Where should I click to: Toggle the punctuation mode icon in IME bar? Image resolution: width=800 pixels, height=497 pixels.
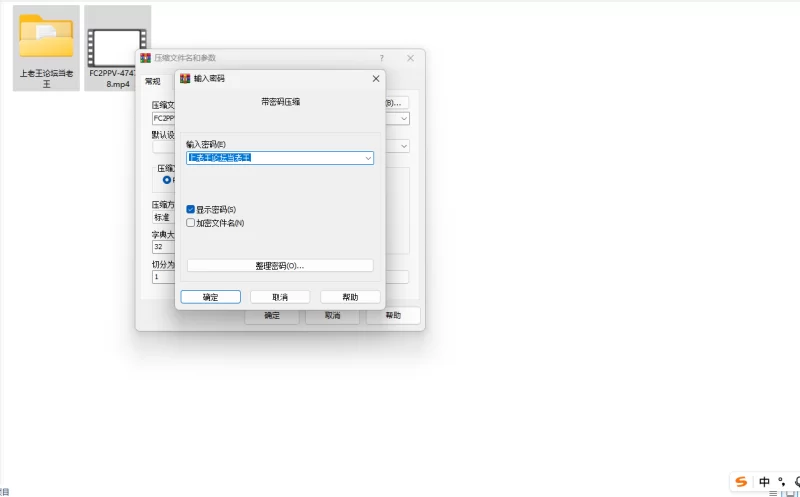(x=782, y=481)
